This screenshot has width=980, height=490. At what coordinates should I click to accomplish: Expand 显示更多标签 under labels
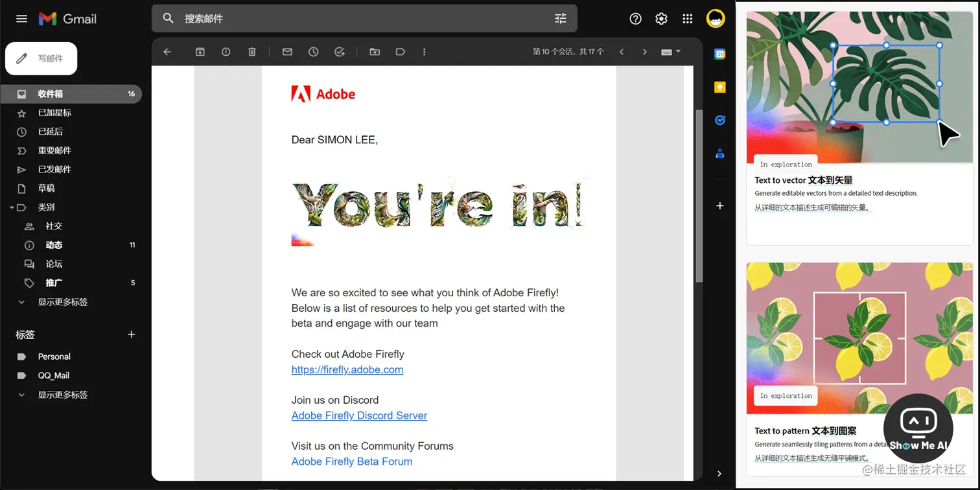click(x=62, y=395)
